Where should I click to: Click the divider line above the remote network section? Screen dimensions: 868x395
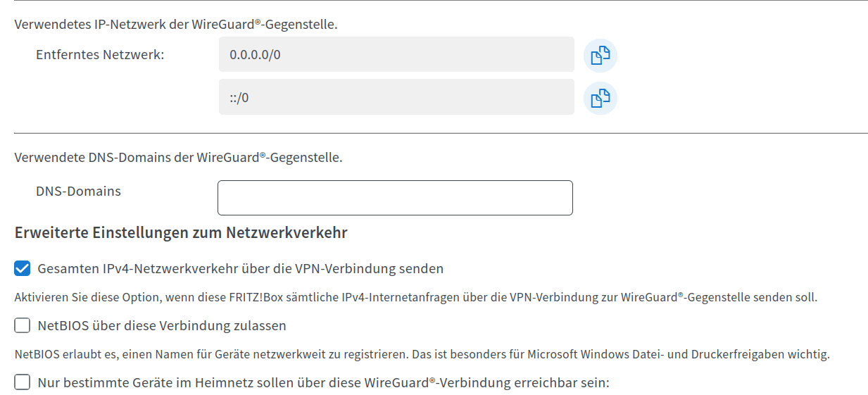point(441,1)
